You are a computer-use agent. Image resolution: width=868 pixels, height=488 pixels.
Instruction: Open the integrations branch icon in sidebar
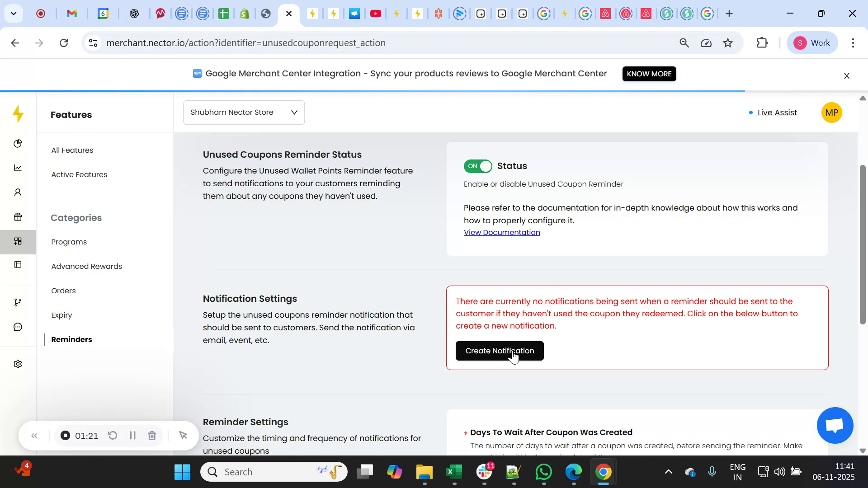coord(18,302)
